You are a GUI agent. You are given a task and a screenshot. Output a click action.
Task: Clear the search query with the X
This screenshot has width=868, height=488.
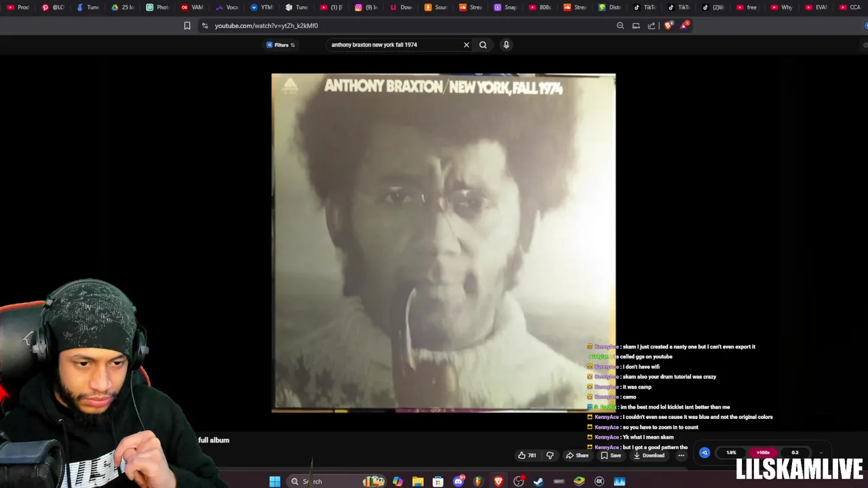(467, 45)
